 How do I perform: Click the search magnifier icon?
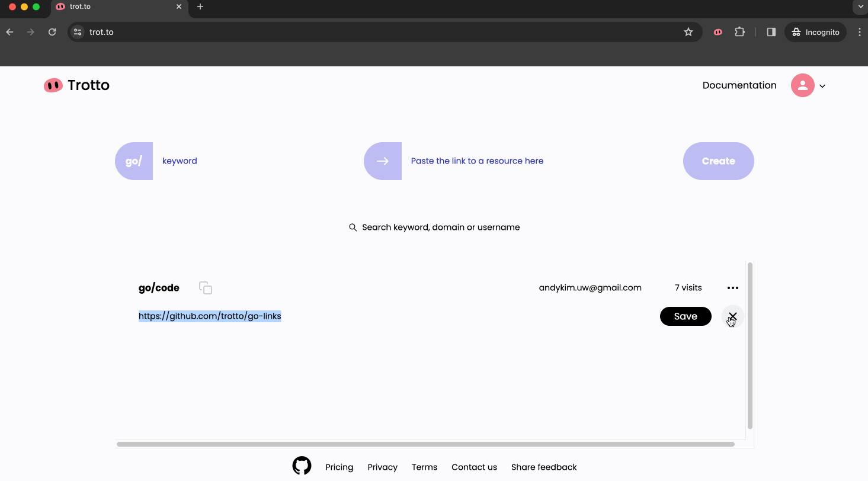click(353, 227)
